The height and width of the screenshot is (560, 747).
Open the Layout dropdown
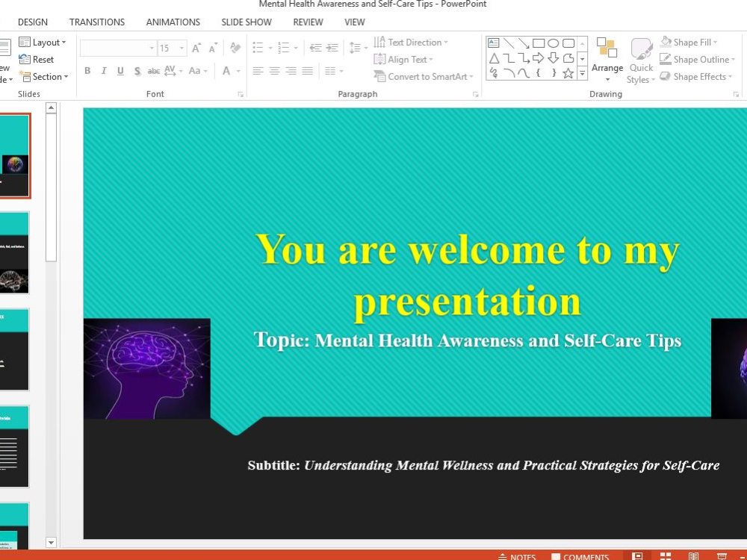[43, 42]
